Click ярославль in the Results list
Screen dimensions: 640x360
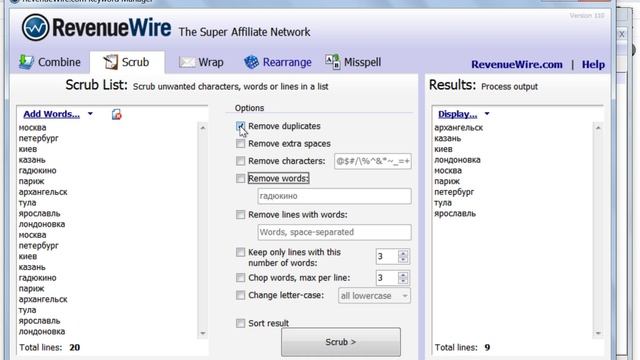455,213
